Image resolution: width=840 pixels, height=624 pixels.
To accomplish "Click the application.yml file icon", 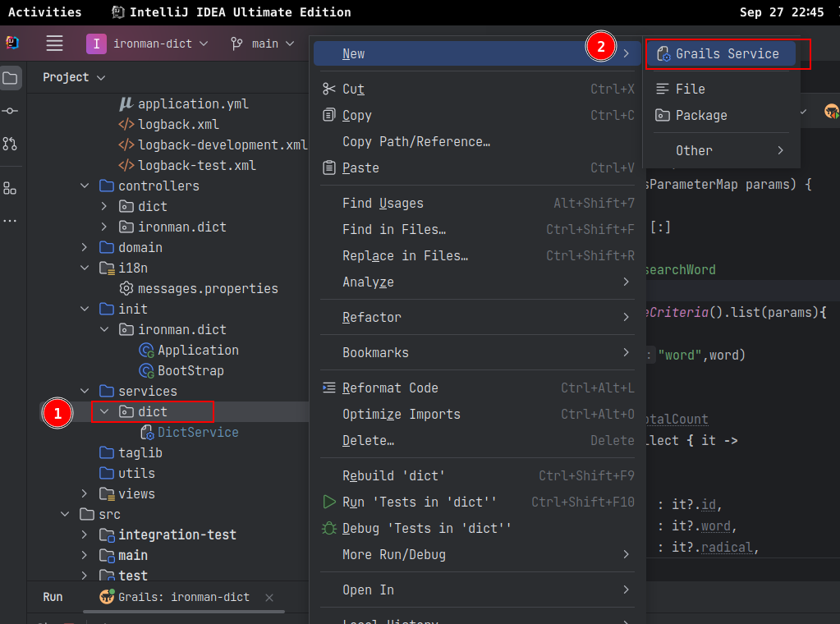I will pos(126,104).
